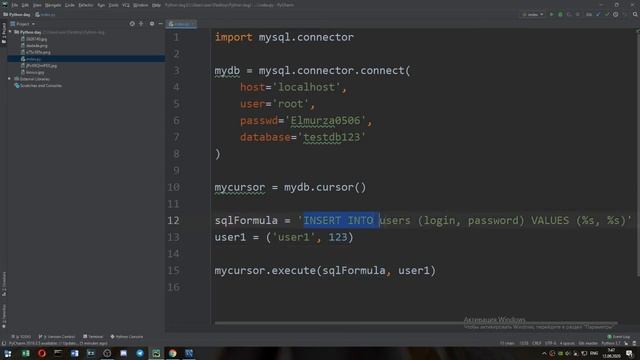The height and width of the screenshot is (360, 640).
Task: Open the run configuration dropdown
Action: (x=533, y=14)
